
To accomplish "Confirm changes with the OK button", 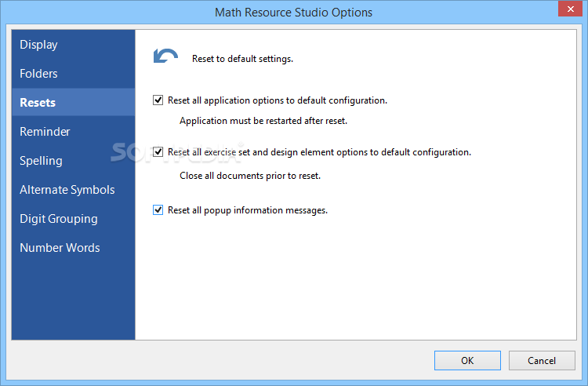I will click(x=467, y=360).
